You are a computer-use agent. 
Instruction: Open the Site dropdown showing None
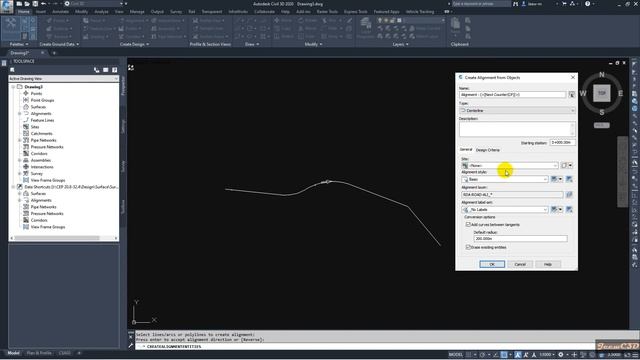510,165
